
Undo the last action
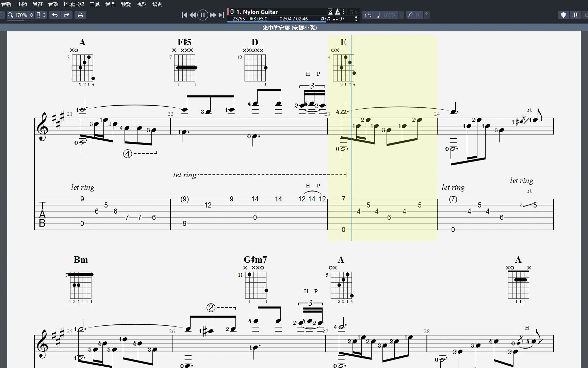tap(55, 15)
